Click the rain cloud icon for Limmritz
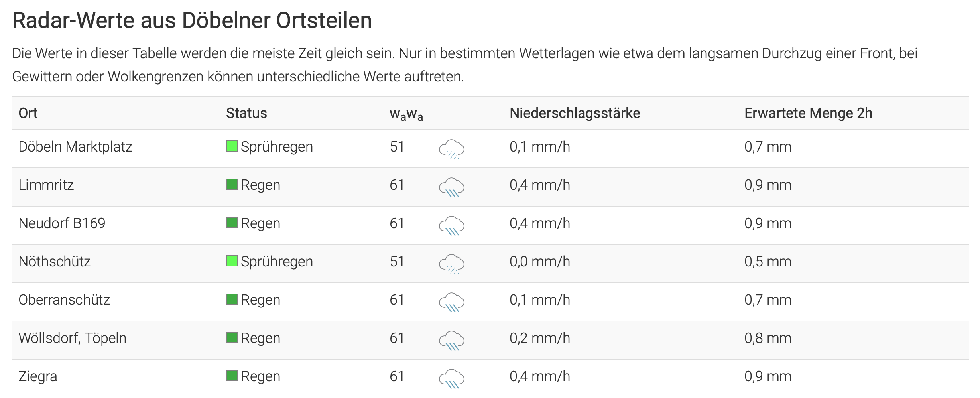This screenshot has height=398, width=980. (x=451, y=187)
